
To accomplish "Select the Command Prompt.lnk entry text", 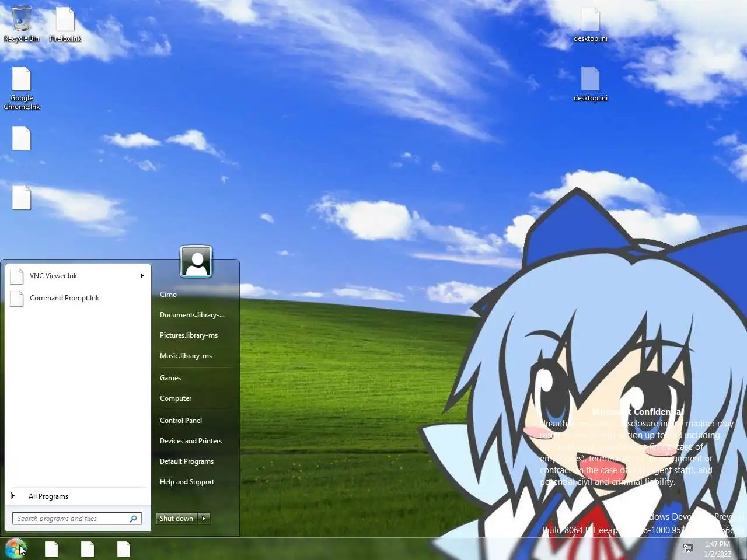I will pyautogui.click(x=64, y=298).
